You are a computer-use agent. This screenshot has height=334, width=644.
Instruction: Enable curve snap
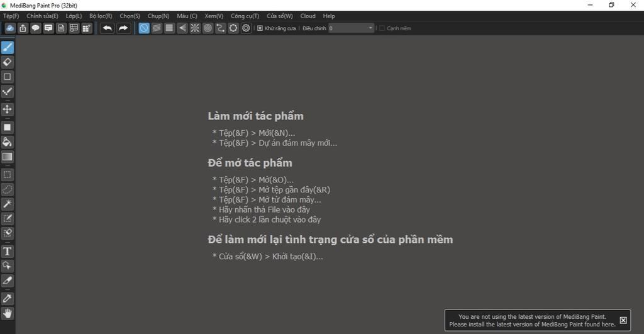pyautogui.click(x=220, y=28)
